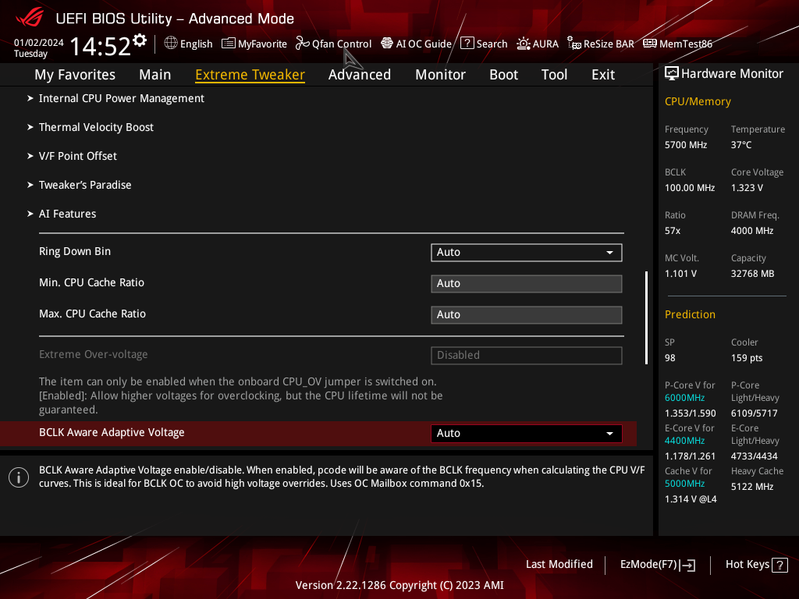Open the Monitor tab

440,74
